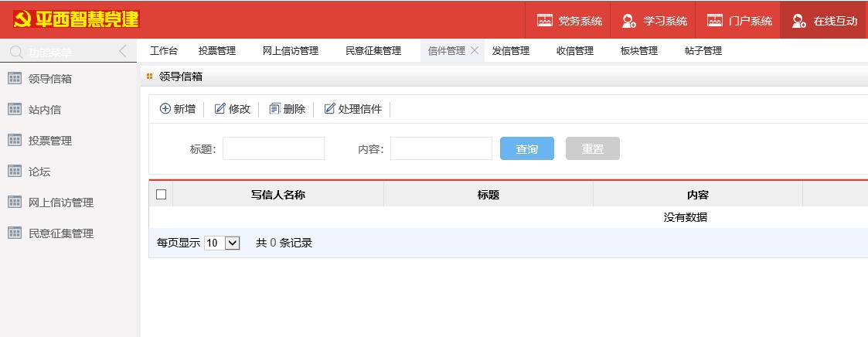Click the grid icon beside 领导信箱
The image size is (868, 337).
(15, 79)
